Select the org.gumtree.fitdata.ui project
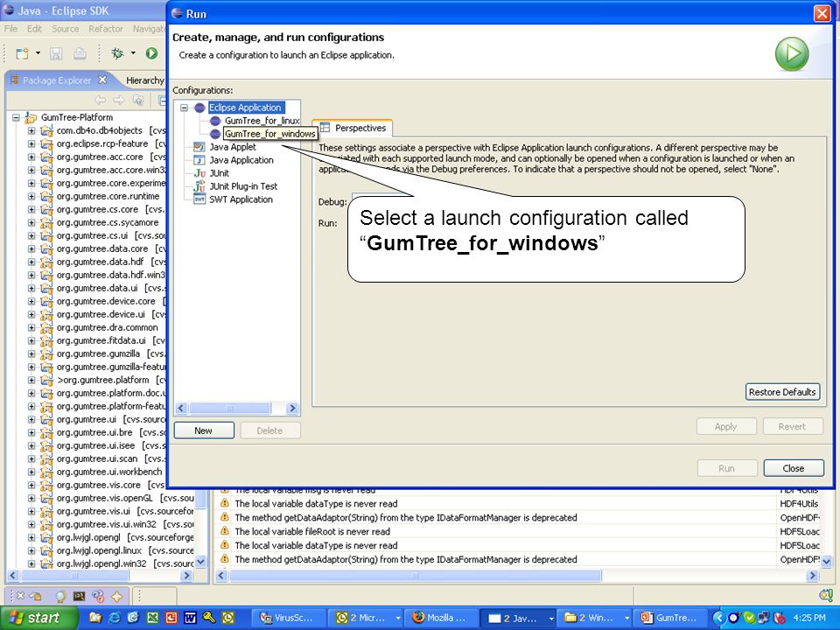The height and width of the screenshot is (630, 840). (101, 340)
